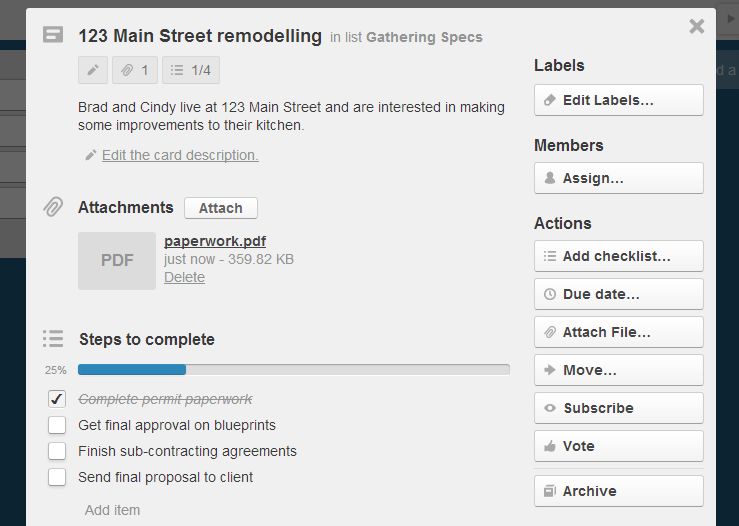Click the card icon next to title
The width and height of the screenshot is (739, 526).
53,35
